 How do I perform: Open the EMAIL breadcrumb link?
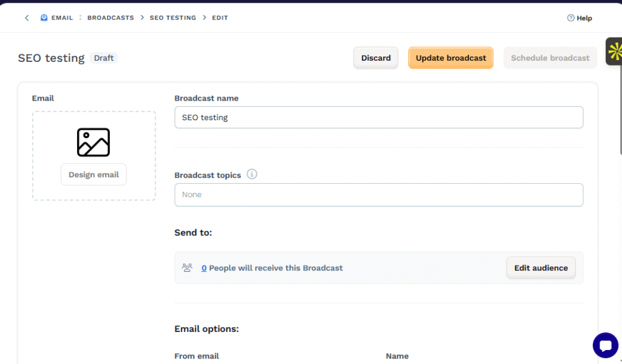62,18
